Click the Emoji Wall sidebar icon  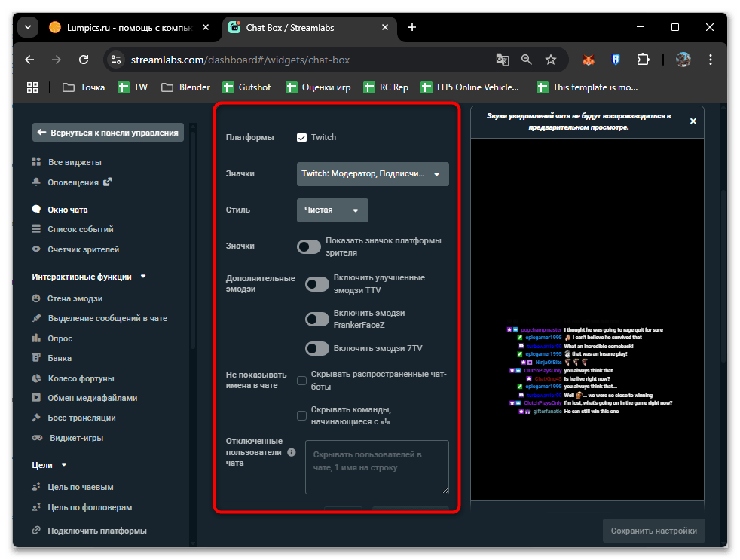pyautogui.click(x=36, y=298)
